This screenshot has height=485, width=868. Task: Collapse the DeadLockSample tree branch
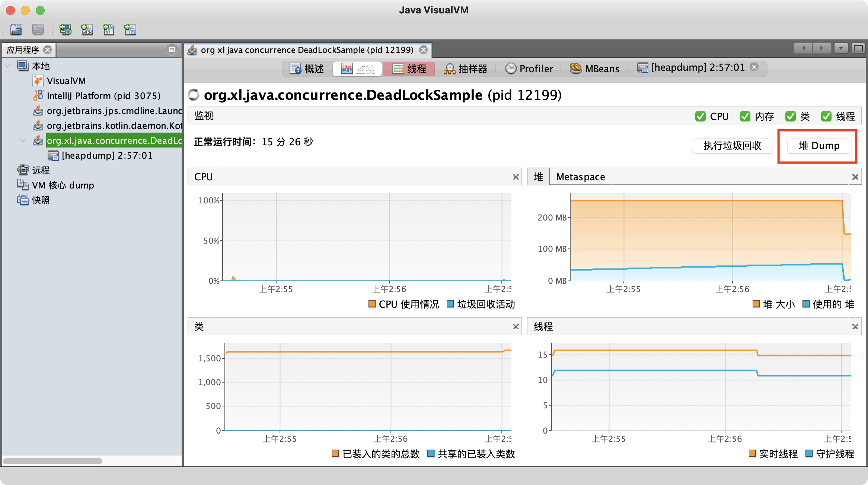[x=23, y=140]
